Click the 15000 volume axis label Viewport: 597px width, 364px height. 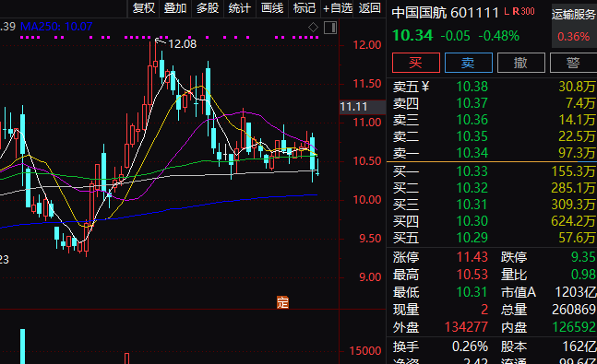(x=365, y=351)
